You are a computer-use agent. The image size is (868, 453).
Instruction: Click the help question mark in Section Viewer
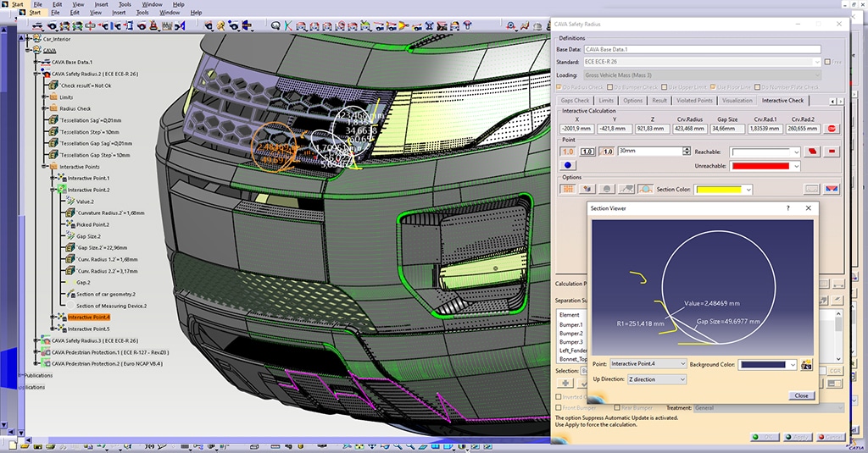click(788, 208)
